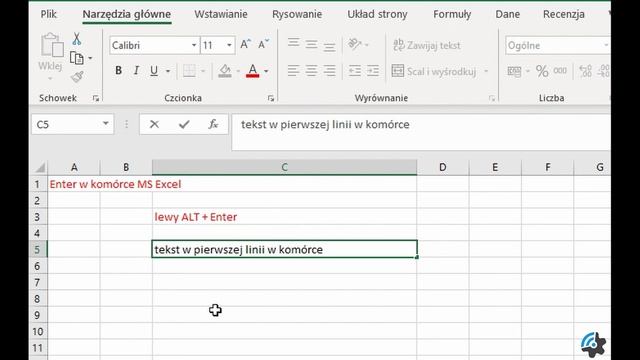Confirm cell entry with checkmark button

pyautogui.click(x=184, y=124)
